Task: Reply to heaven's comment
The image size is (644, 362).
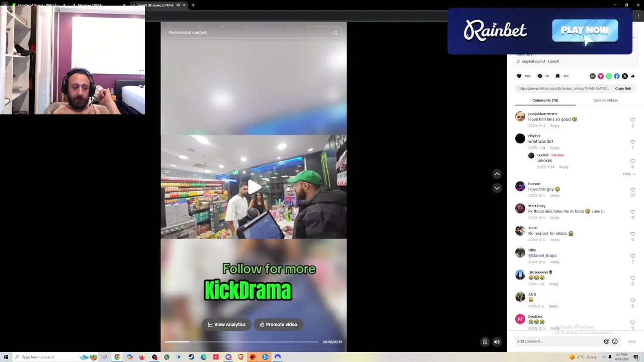Action: [554, 196]
